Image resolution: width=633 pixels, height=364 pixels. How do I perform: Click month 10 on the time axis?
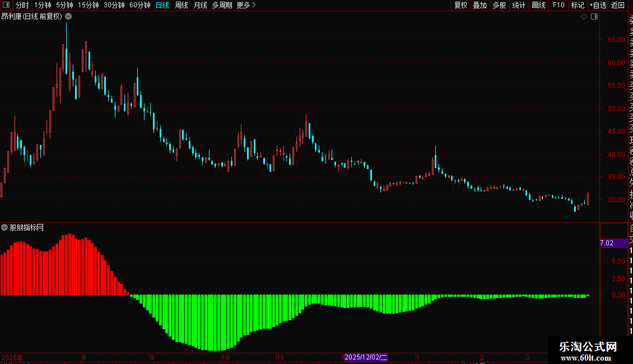pyautogui.click(x=226, y=357)
